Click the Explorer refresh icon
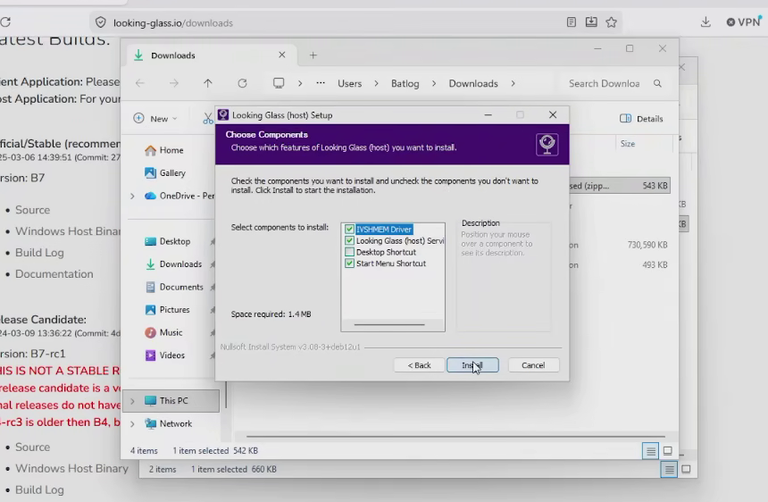Screen dimensions: 768x502 point(242,83)
